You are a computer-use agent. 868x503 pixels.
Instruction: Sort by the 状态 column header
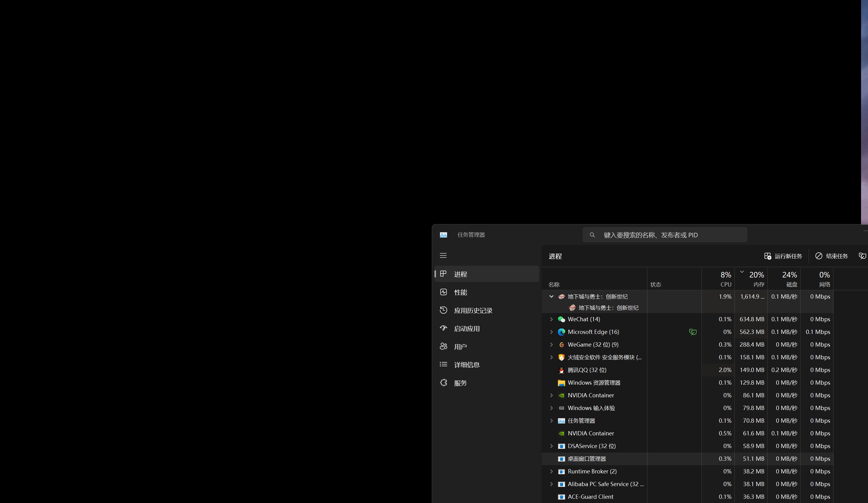[674, 279]
